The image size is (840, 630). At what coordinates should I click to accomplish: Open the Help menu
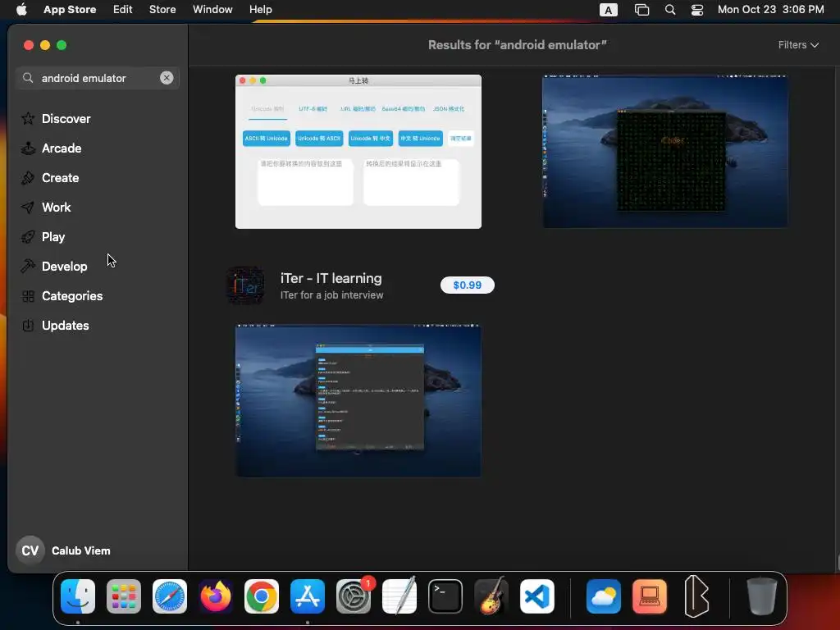(x=260, y=10)
